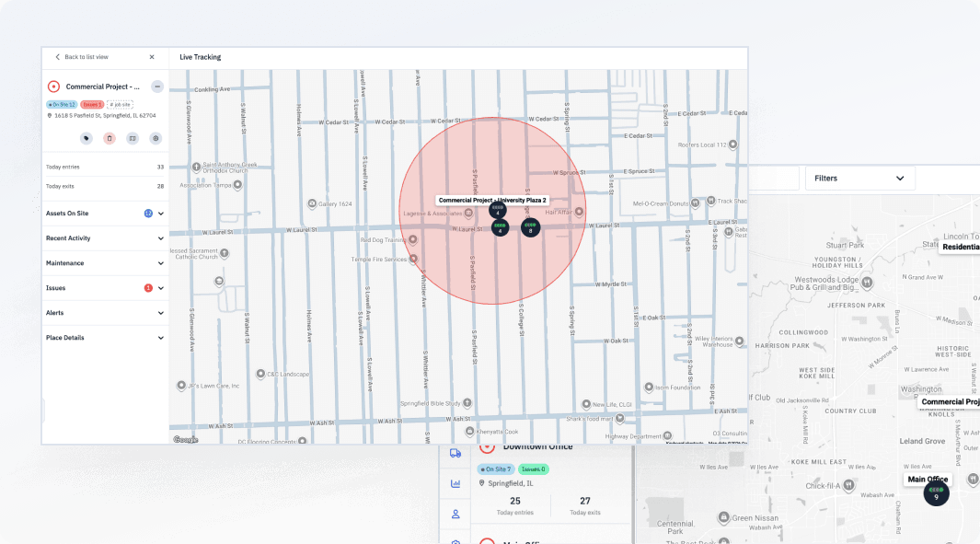Click the green Issues 0 badge on Downtown Office

pos(533,469)
